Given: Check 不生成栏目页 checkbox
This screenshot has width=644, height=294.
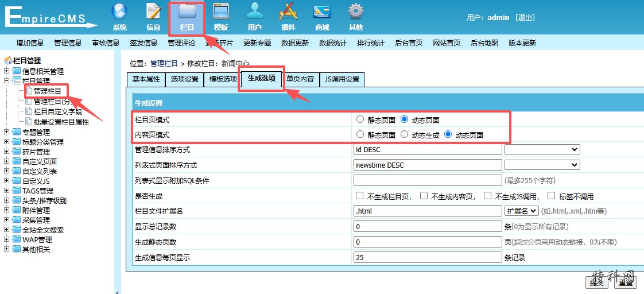Looking at the screenshot, I should [360, 195].
